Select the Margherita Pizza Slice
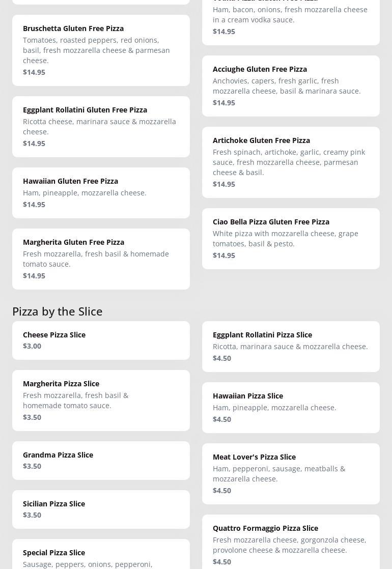This screenshot has width=392, height=569. pyautogui.click(x=101, y=400)
